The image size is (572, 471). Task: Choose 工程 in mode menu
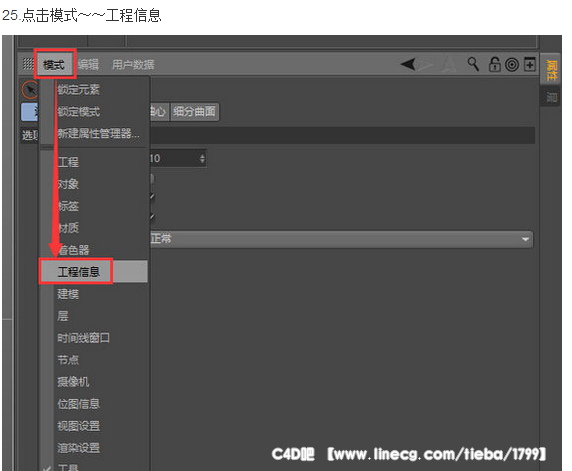pos(68,162)
